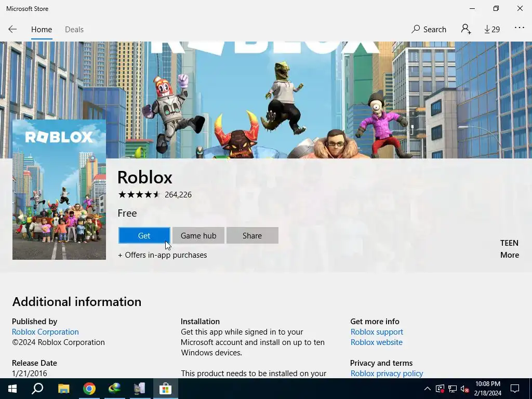Switch to the Deals tab
This screenshot has width=532, height=399.
pyautogui.click(x=74, y=30)
